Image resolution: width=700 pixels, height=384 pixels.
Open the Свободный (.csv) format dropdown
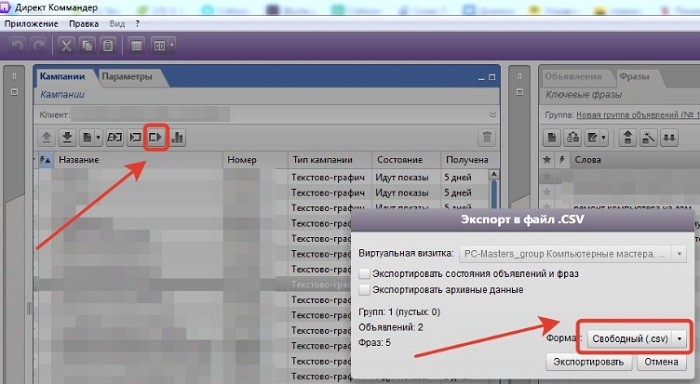pos(636,339)
